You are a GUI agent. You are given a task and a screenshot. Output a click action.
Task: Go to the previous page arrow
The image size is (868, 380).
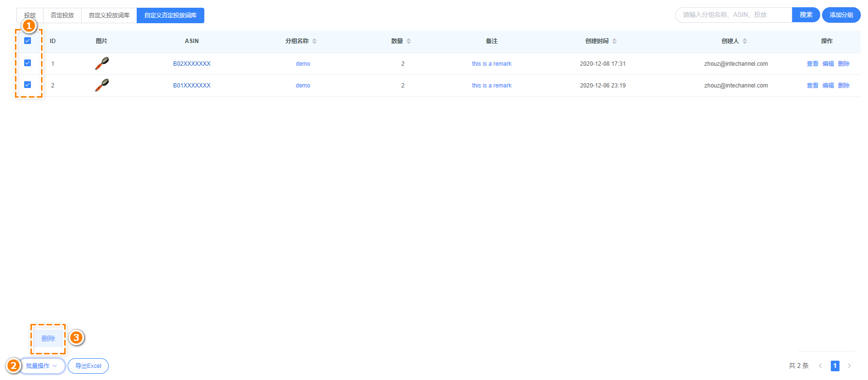(x=820, y=366)
